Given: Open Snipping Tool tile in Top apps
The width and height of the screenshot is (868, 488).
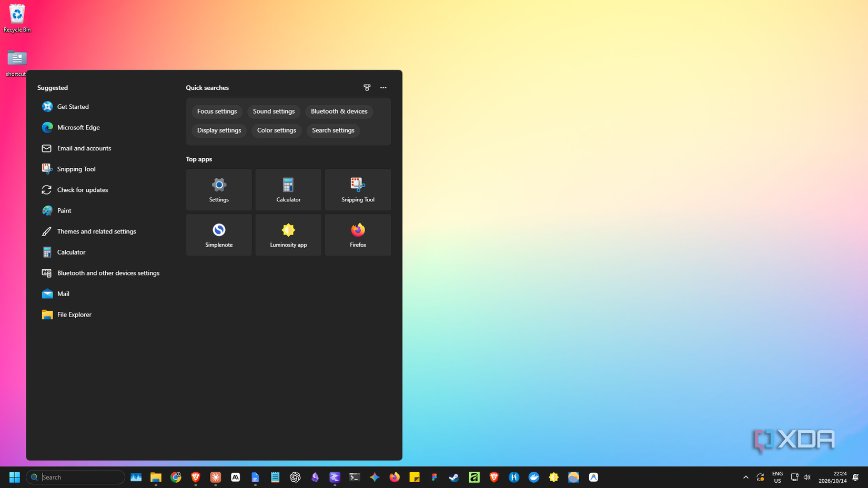Looking at the screenshot, I should [x=358, y=190].
